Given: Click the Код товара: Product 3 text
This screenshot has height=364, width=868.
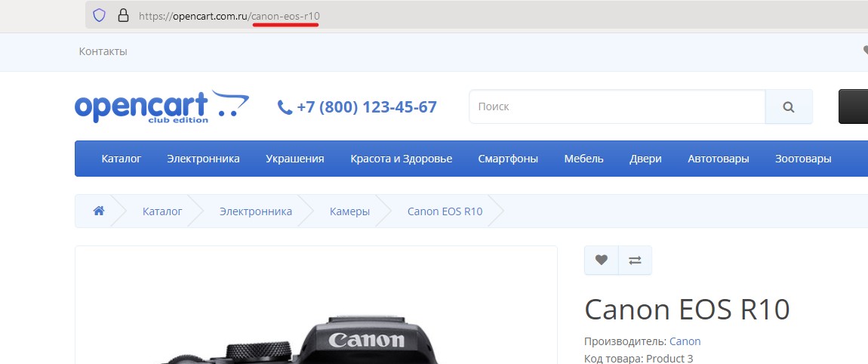Looking at the screenshot, I should [x=639, y=359].
